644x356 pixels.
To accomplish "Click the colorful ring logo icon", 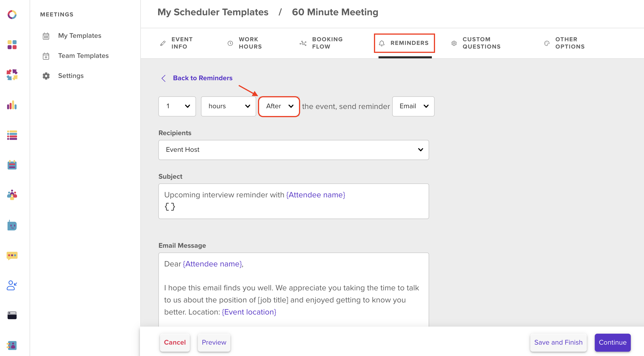I will [x=12, y=15].
